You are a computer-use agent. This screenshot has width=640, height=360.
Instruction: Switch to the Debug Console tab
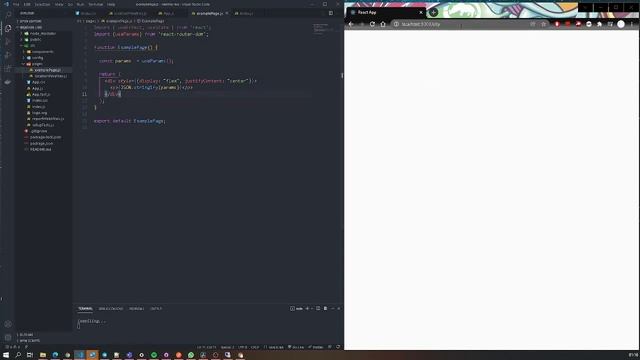tap(111, 309)
